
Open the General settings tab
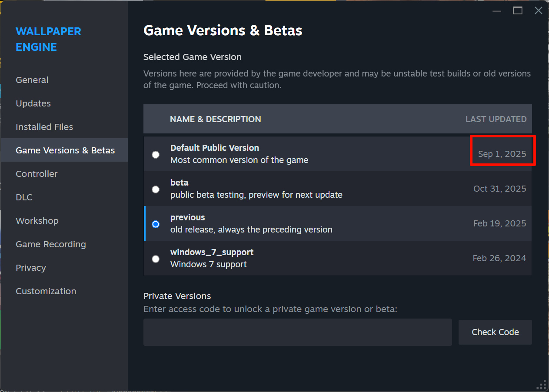coord(32,80)
